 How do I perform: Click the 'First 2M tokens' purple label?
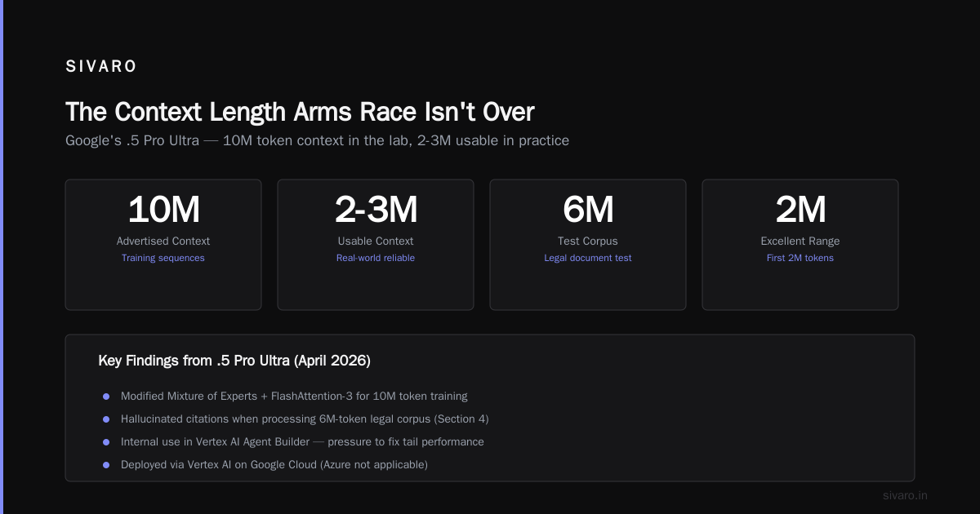click(x=800, y=258)
